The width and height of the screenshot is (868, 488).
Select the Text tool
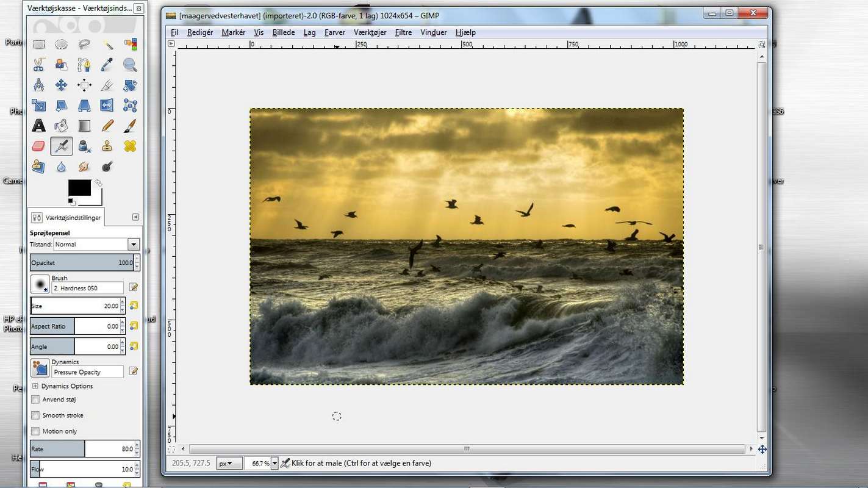38,126
